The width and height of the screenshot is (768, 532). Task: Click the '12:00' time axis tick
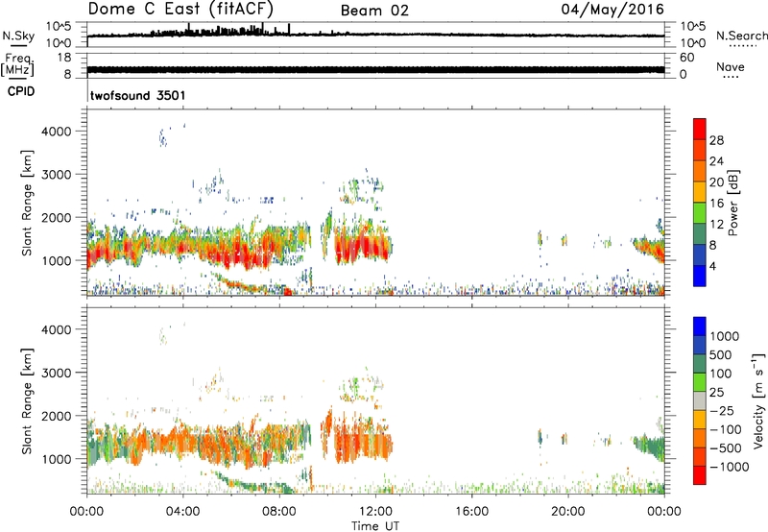click(x=375, y=512)
